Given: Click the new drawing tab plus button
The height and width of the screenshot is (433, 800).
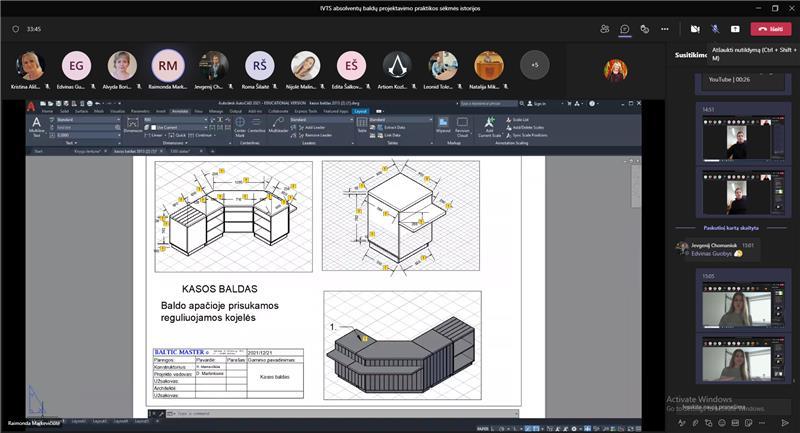Looking at the screenshot, I should [x=213, y=151].
